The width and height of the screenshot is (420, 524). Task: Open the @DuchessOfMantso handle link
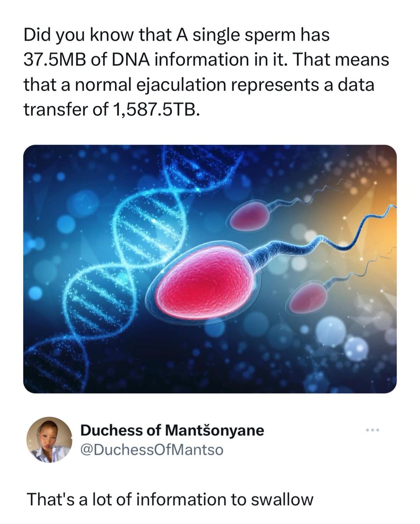152,449
